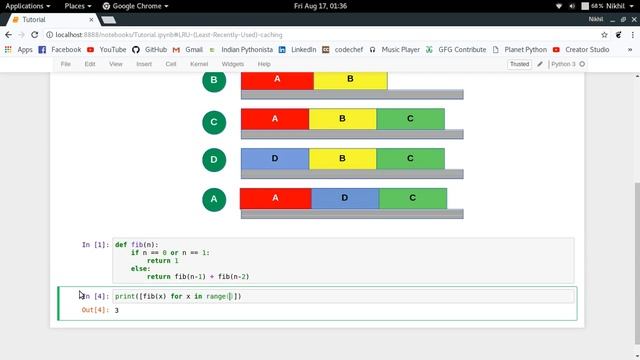640x360 pixels.
Task: Open the Jupyter Edit menu
Action: point(90,64)
